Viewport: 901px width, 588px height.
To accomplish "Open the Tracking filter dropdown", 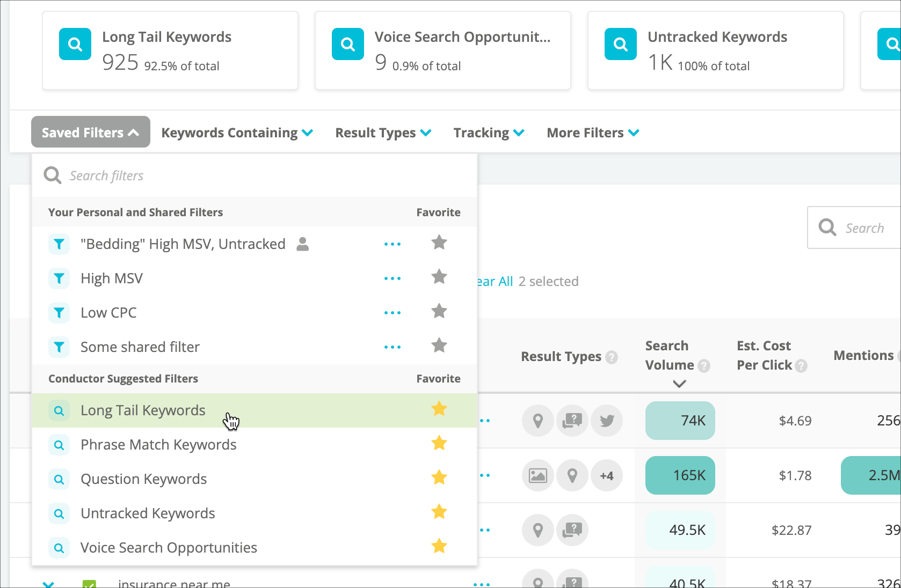I will click(489, 133).
